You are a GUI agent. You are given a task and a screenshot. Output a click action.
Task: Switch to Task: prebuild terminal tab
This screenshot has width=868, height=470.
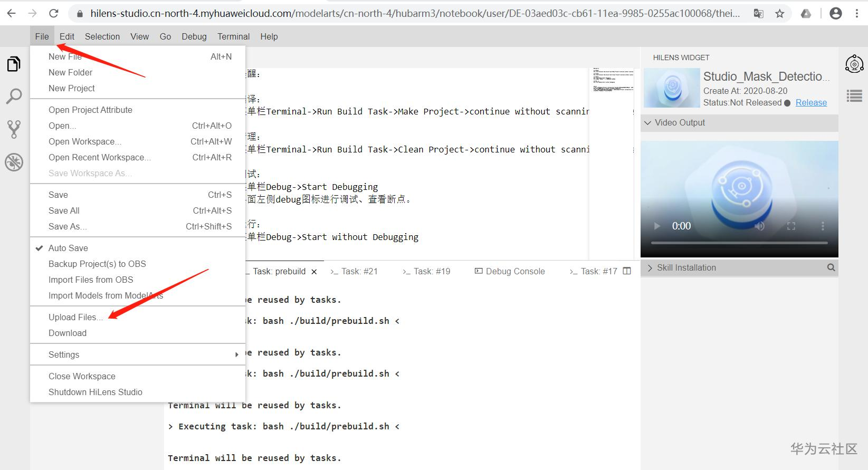pyautogui.click(x=279, y=272)
